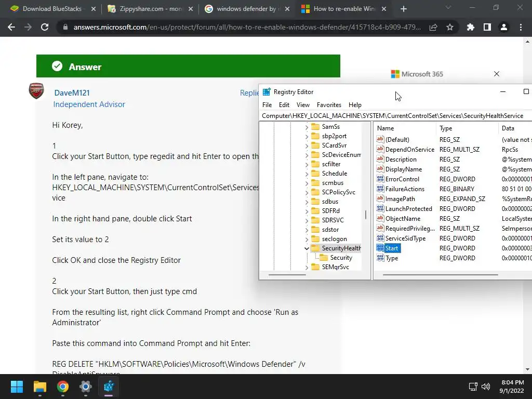The height and width of the screenshot is (399, 532).
Task: Select the DependOnService value
Action: click(x=409, y=150)
